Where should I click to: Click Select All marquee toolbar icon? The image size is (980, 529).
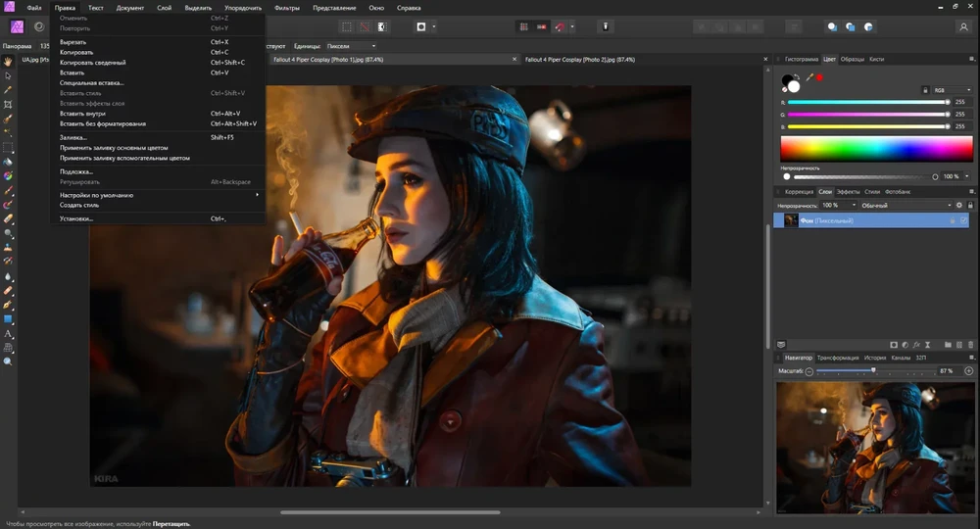(346, 26)
